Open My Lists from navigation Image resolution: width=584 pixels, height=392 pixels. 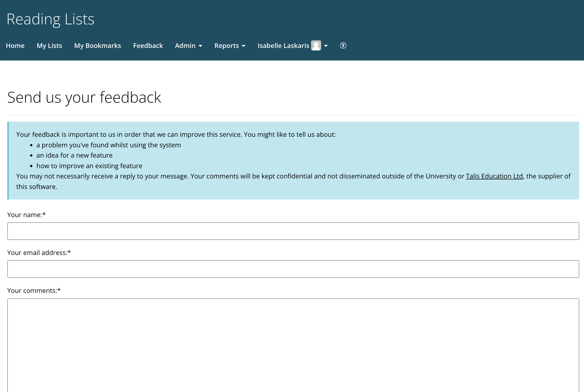click(49, 46)
